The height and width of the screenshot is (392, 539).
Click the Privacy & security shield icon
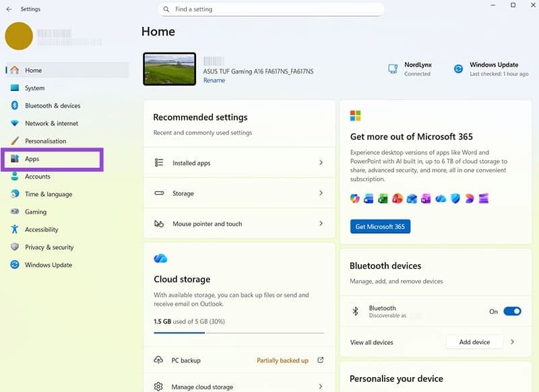tap(15, 247)
